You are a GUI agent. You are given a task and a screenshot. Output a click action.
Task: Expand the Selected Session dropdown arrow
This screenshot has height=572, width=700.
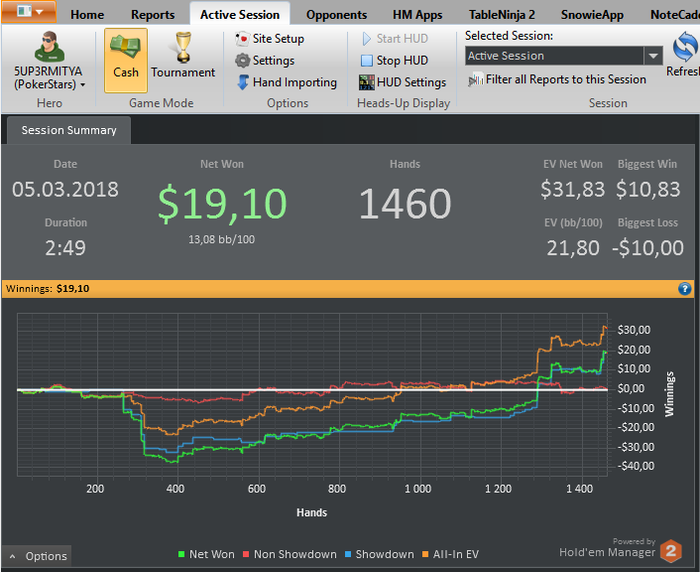coord(653,56)
